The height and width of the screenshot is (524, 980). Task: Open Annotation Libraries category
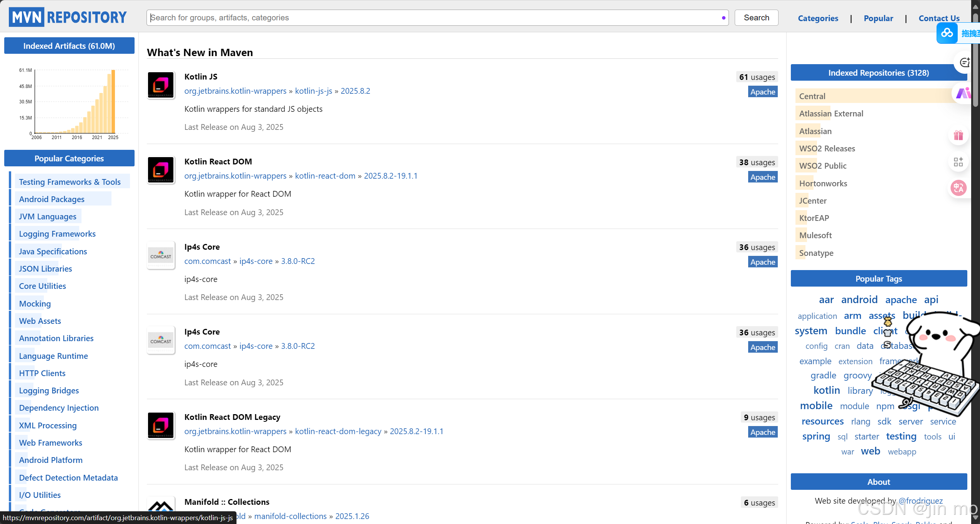56,338
